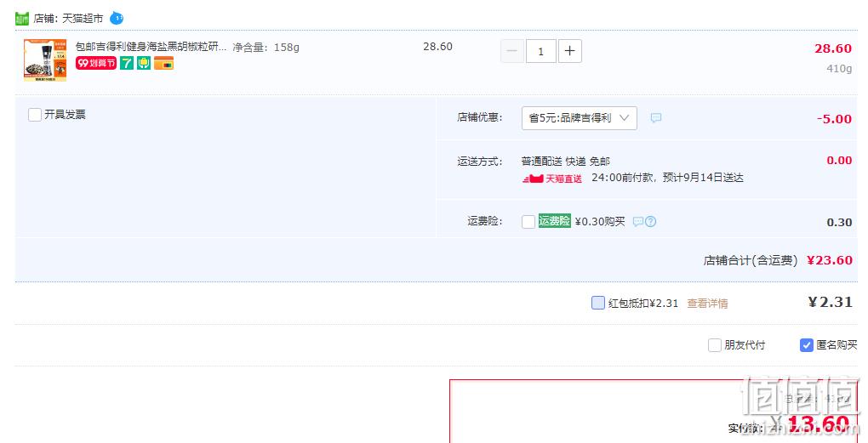Click the 店铺: 天猫超市 store name
The image size is (868, 443).
[68, 18]
